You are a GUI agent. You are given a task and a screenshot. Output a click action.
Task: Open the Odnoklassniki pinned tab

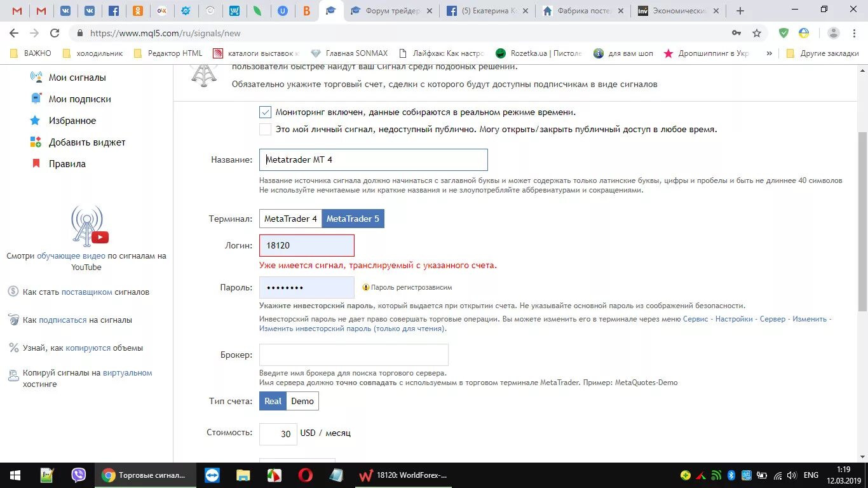pyautogui.click(x=138, y=11)
